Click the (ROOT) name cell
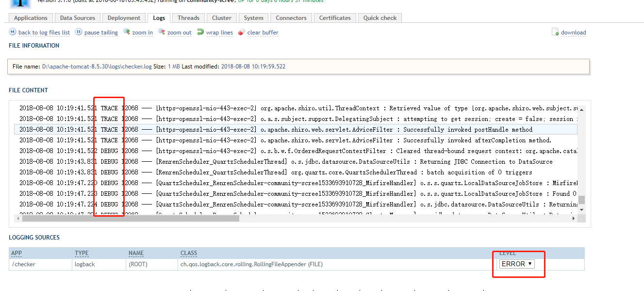 [x=152, y=264]
